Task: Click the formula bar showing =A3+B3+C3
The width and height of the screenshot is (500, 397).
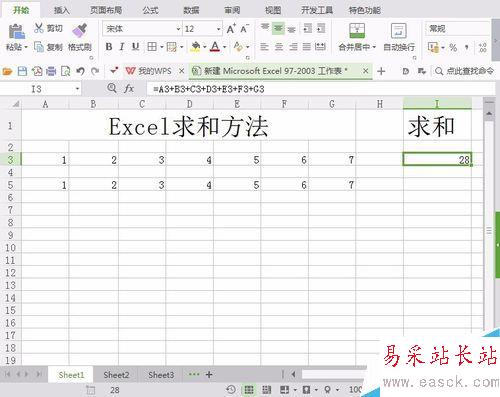Action: click(321, 89)
